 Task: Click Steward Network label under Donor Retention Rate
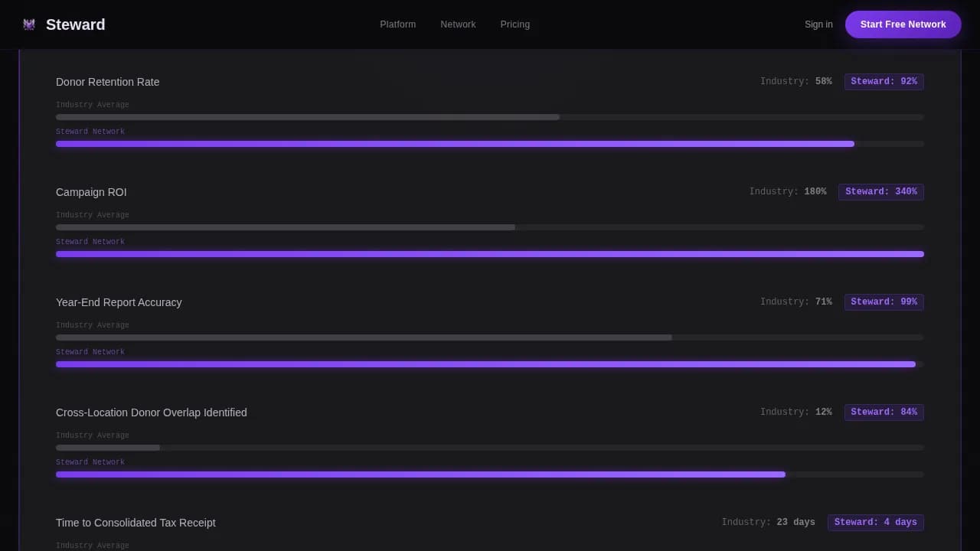(x=90, y=132)
